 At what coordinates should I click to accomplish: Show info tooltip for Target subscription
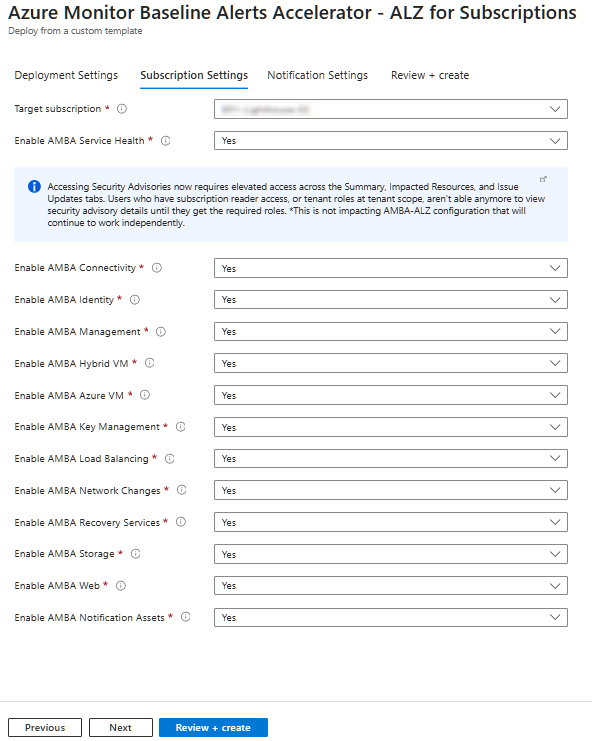122,109
